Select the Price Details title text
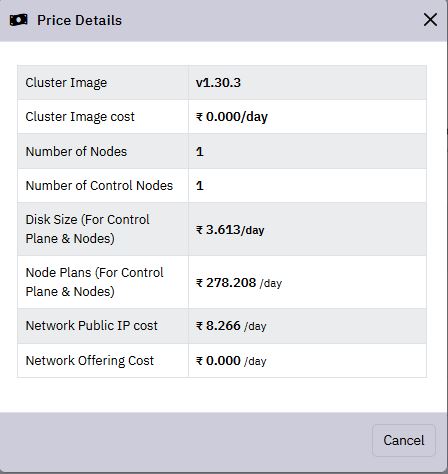 click(x=79, y=20)
